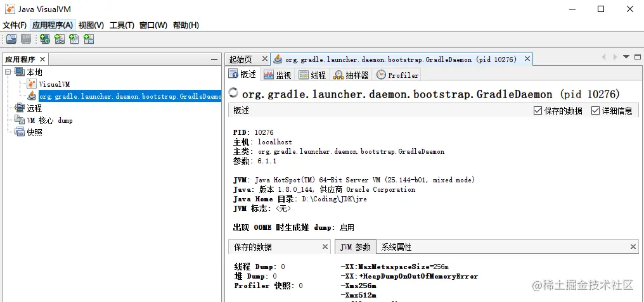
Task: Close the JVM 参数 section
Action: click(x=634, y=247)
